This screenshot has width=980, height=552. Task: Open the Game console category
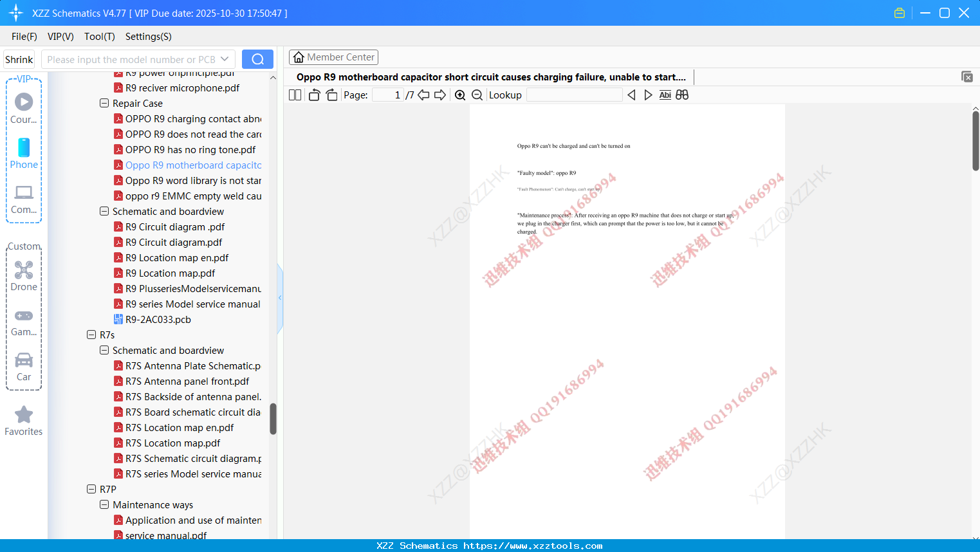click(x=24, y=322)
